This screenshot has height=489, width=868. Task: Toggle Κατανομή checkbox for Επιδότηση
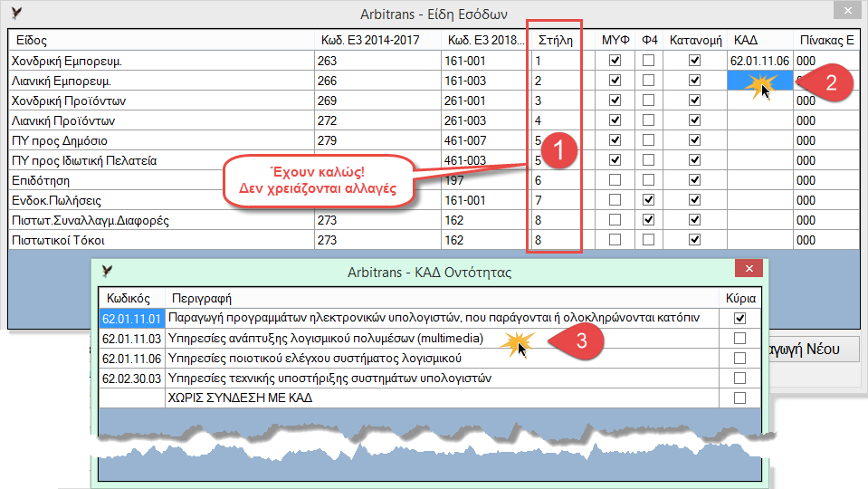click(695, 180)
